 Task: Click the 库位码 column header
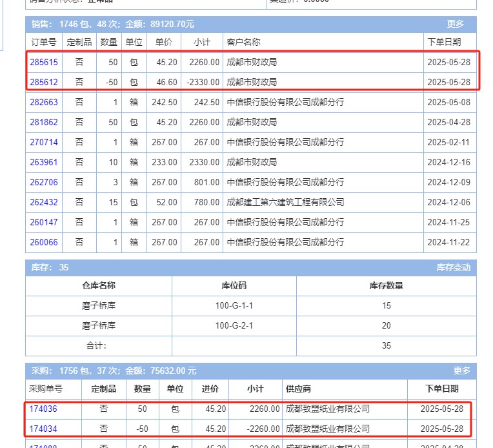pos(234,286)
